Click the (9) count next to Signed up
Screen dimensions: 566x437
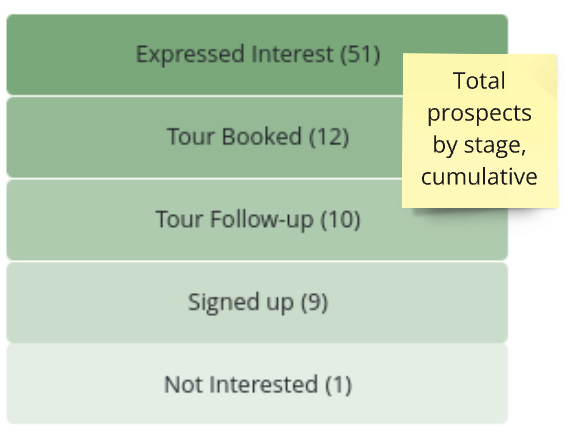(314, 302)
